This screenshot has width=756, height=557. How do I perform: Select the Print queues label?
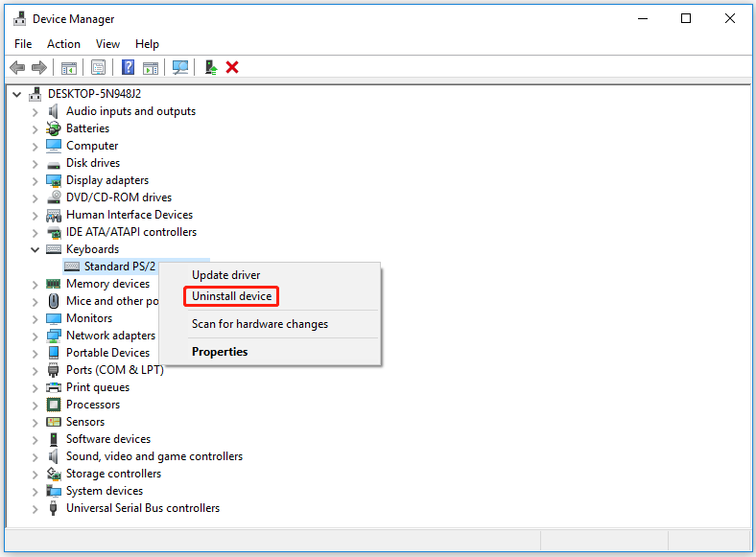(x=98, y=387)
